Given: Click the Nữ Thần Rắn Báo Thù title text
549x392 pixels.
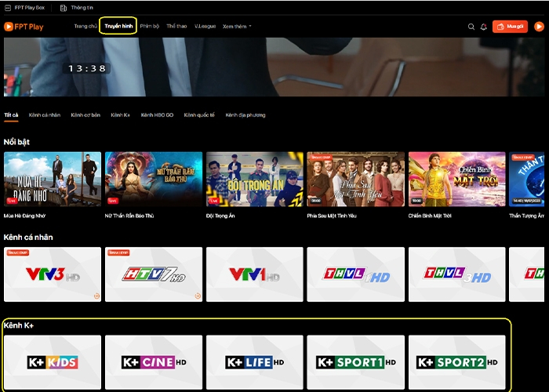Looking at the screenshot, I should coord(129,216).
